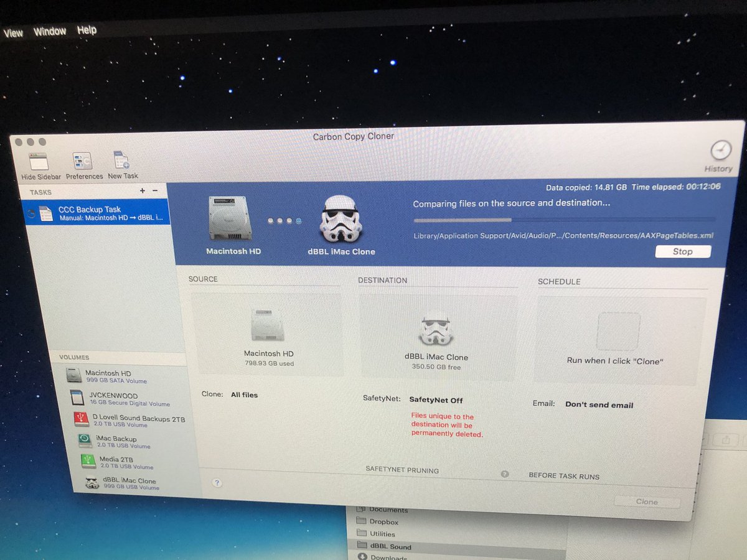Open the Window menu
This screenshot has height=560, width=747.
tap(50, 31)
